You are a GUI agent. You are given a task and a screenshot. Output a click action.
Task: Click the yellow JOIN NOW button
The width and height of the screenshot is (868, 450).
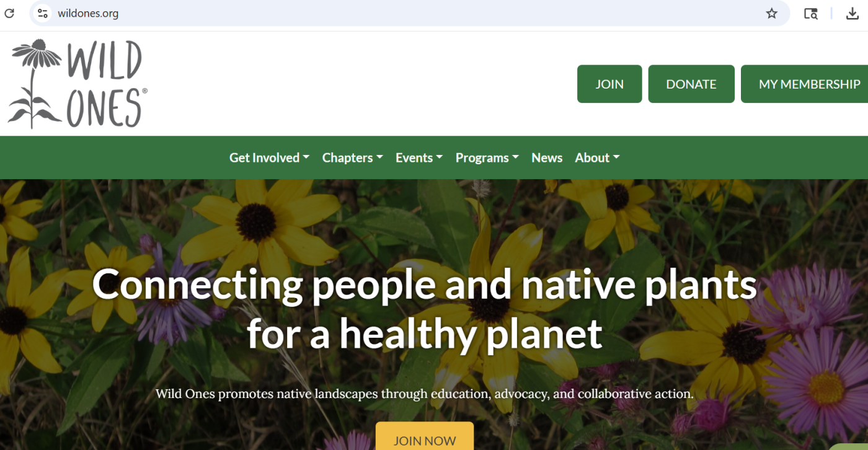[425, 436]
